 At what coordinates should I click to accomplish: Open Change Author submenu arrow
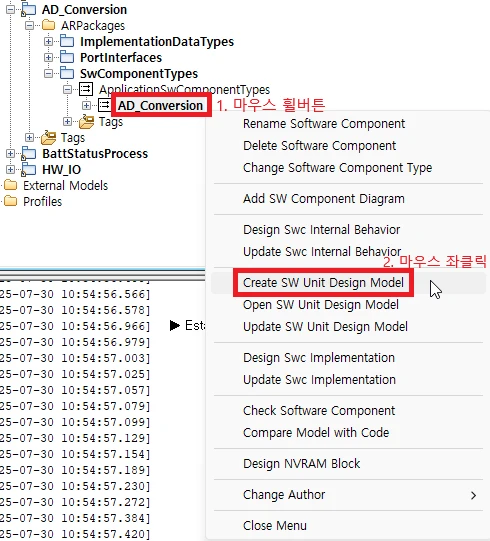(473, 495)
